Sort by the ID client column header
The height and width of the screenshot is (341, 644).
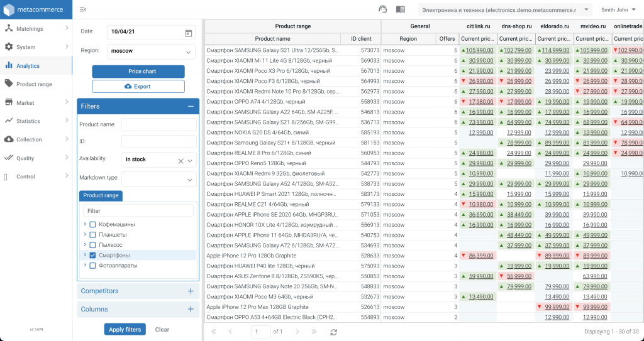[x=361, y=39]
